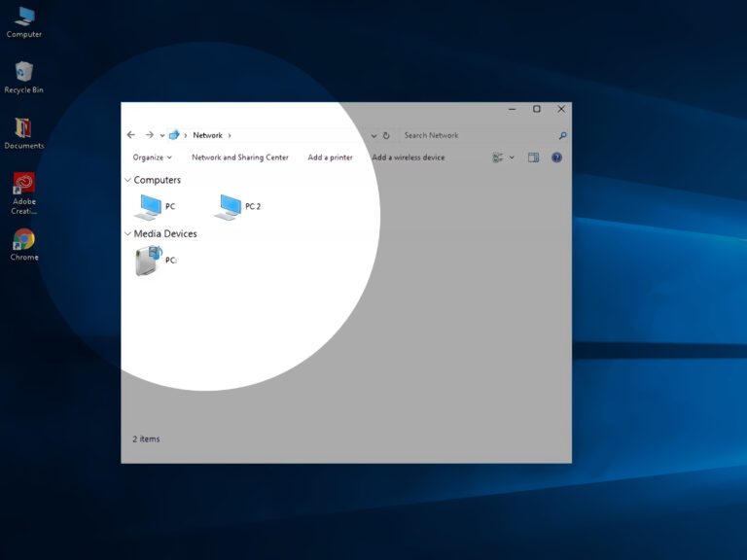Image resolution: width=747 pixels, height=560 pixels.
Task: Change the view layout icon
Action: pyautogui.click(x=498, y=157)
